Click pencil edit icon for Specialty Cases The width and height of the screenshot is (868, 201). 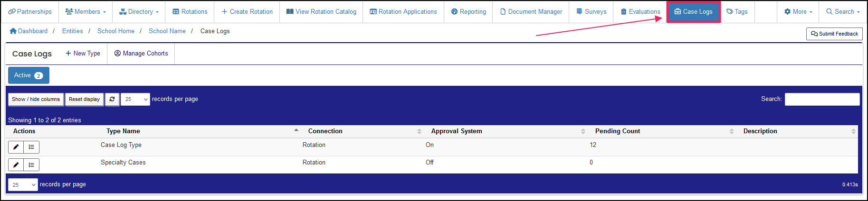coord(16,165)
